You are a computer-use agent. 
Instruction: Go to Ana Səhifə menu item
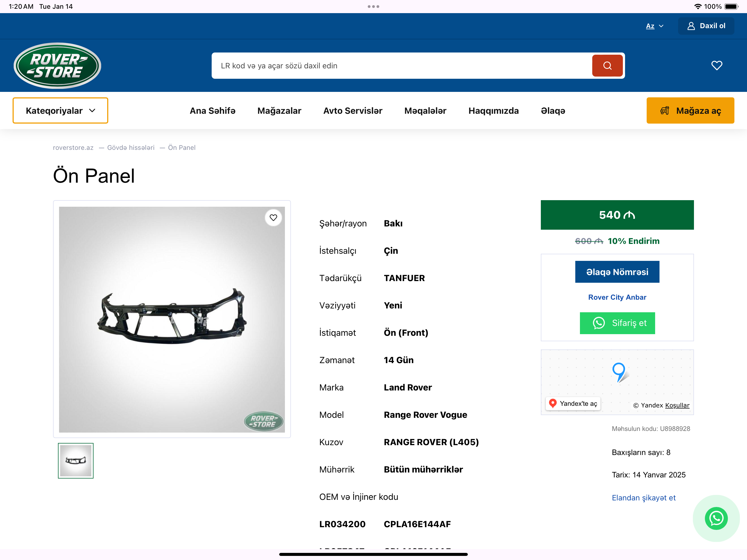212,111
